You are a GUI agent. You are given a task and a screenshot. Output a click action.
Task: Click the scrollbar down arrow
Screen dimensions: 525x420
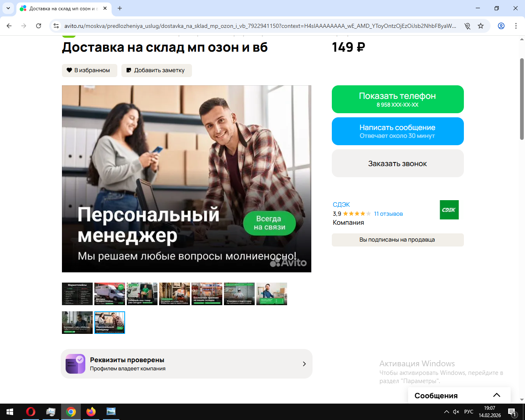[522, 399]
